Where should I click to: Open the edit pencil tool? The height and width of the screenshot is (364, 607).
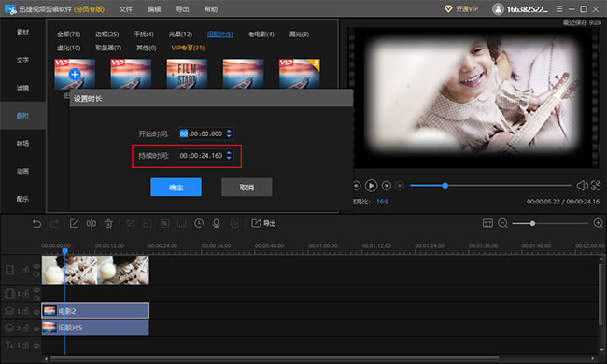click(74, 224)
